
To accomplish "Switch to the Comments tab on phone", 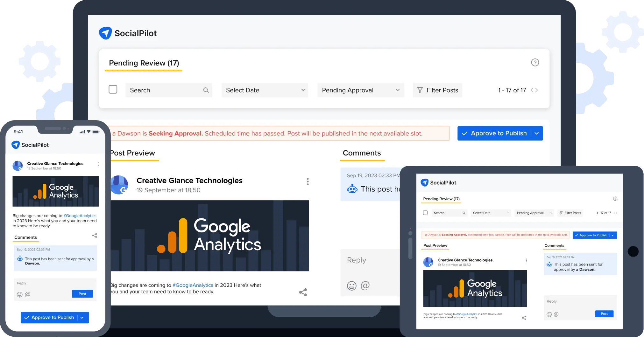I will 25,237.
